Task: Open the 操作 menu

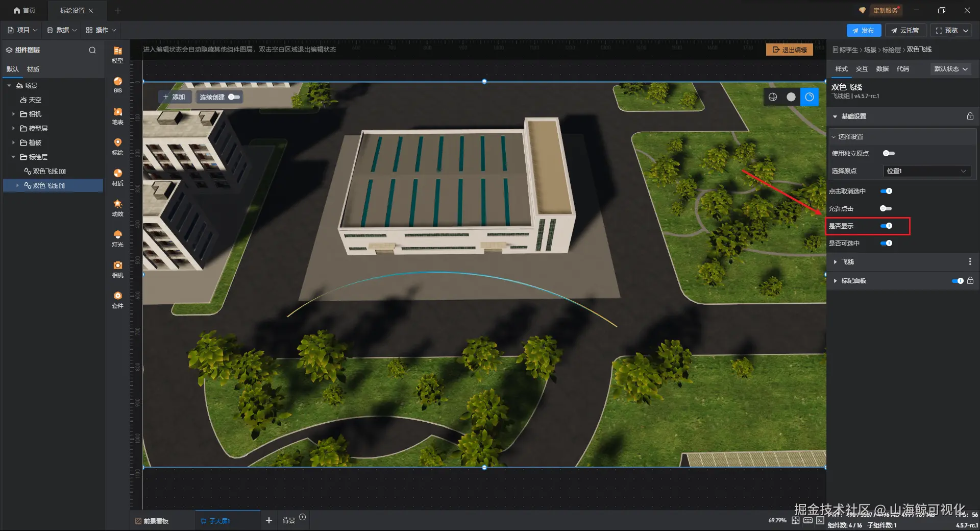Action: click(x=101, y=30)
